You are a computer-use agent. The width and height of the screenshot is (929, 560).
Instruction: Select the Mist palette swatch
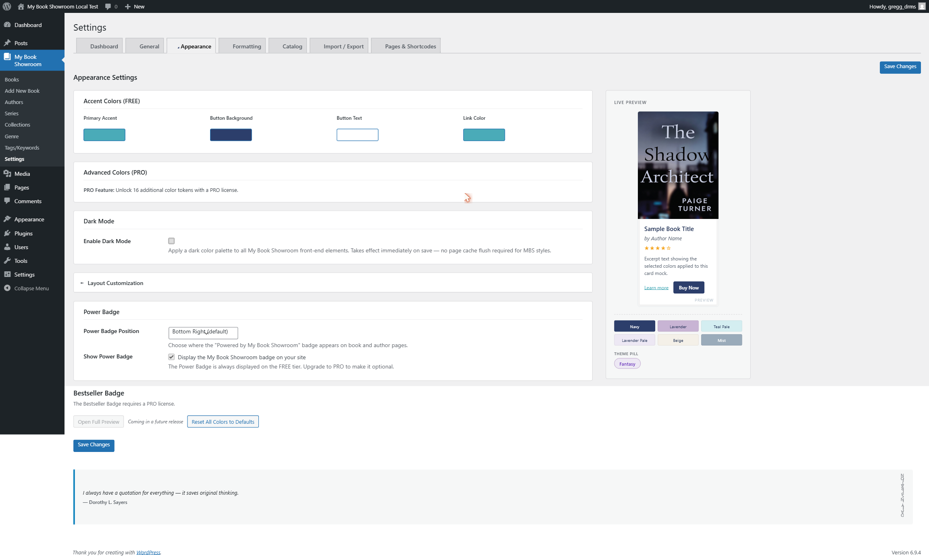[x=722, y=340]
